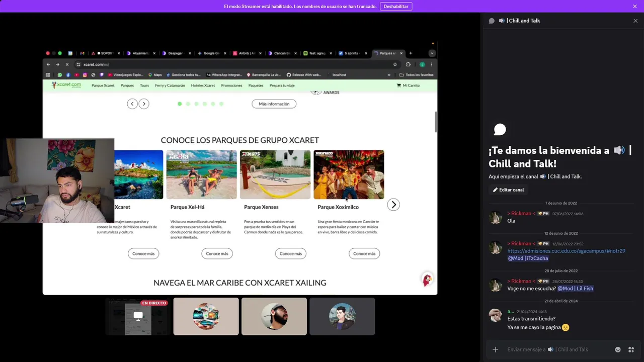This screenshot has height=362, width=644.
Task: Select the EN DIRECTO stream thumbnail
Action: [138, 316]
